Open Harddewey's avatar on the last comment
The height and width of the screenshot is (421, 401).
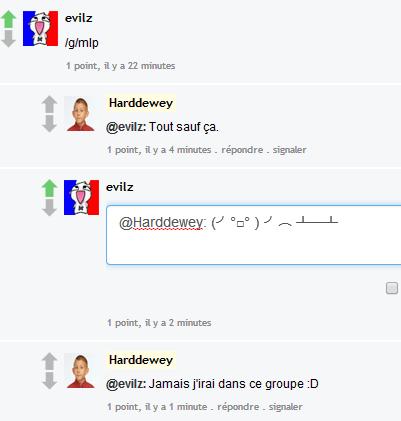coord(80,371)
